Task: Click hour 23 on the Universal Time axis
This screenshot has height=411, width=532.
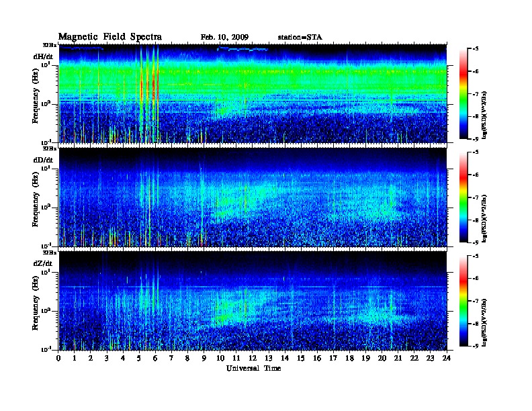Action: (431, 358)
